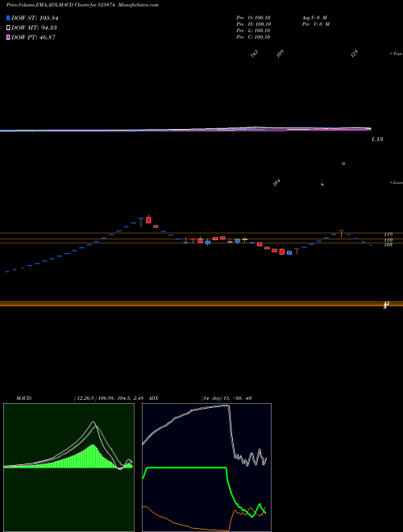
Task: Click the 'Pre H: 100.10' value
Action: [x=253, y=24]
